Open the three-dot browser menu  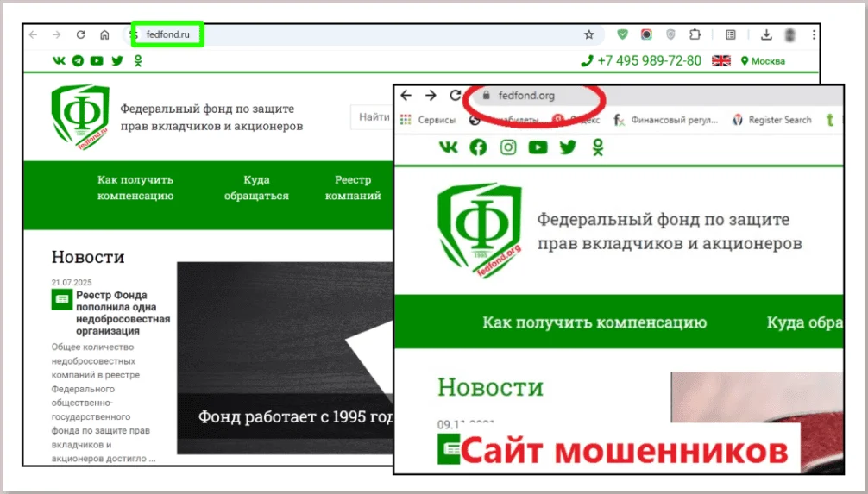click(814, 34)
